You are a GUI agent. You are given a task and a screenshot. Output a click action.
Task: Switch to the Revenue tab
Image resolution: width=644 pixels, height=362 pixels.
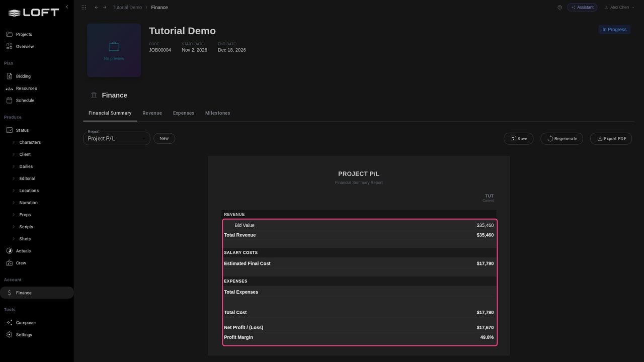pyautogui.click(x=152, y=113)
